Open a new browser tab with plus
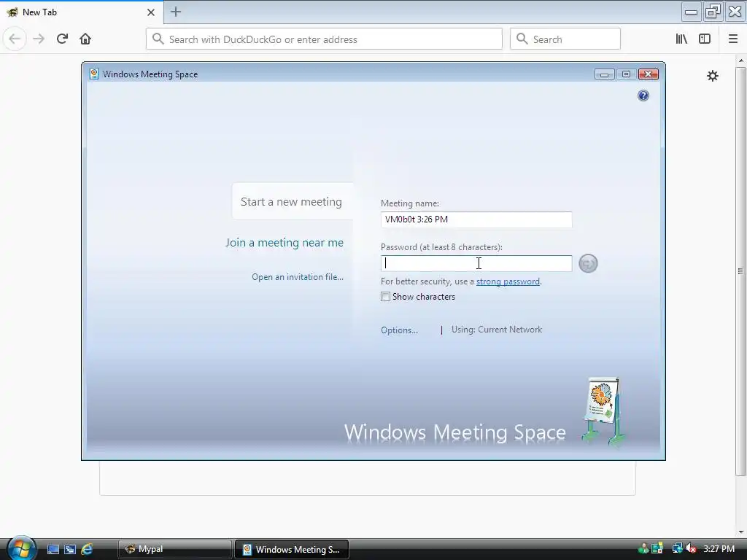Image resolution: width=747 pixels, height=560 pixels. [x=176, y=12]
